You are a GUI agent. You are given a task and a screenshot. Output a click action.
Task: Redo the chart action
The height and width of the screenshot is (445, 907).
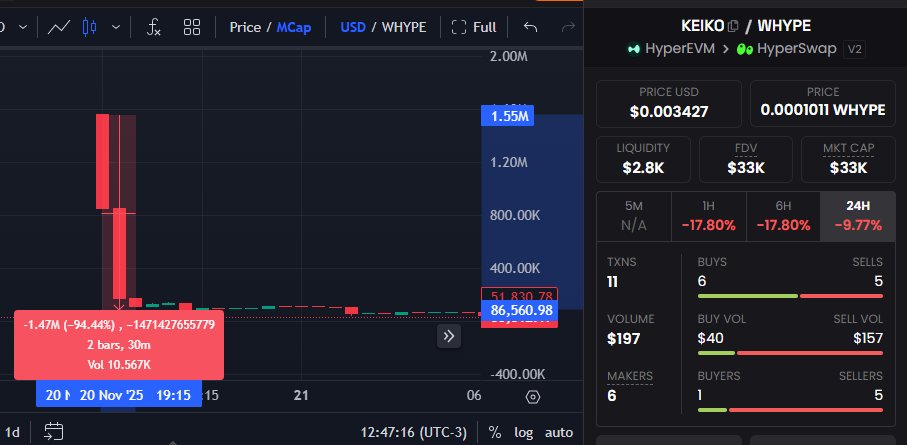568,27
